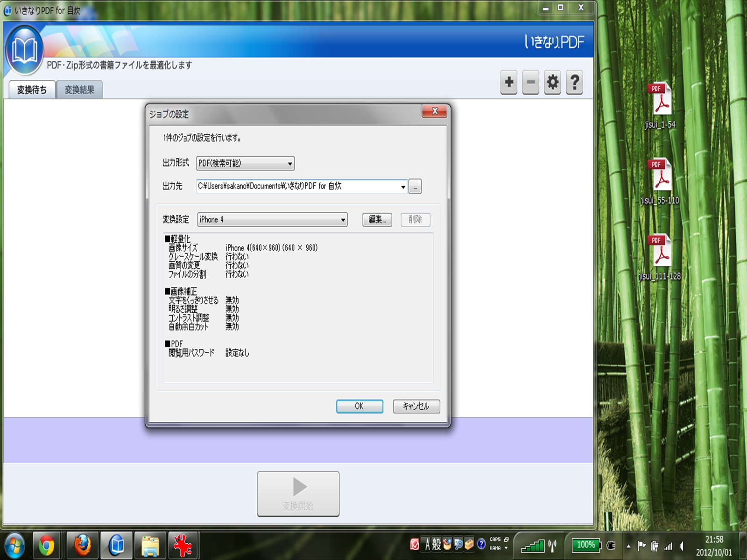The image size is (747, 560).
Task: Select the jisui_55-110 PDF desktop icon
Action: point(660,182)
